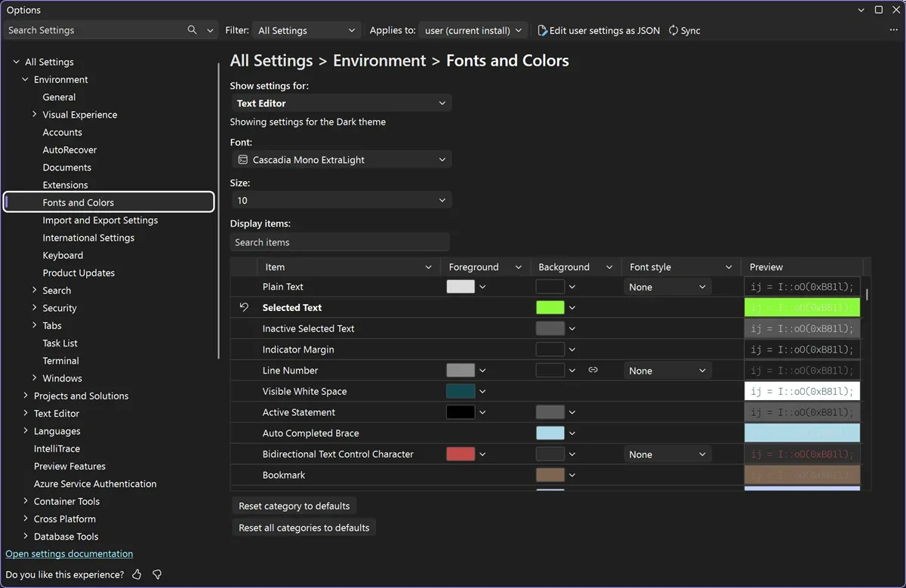
Task: Reset Selected Text row with undo icon
Action: pos(244,307)
